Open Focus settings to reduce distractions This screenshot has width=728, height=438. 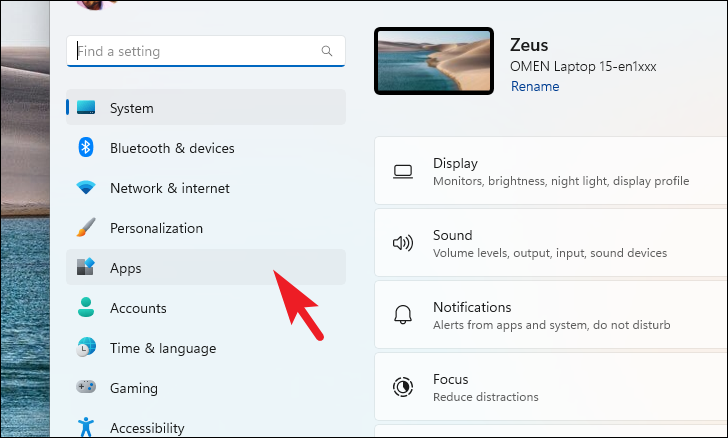tap(551, 387)
